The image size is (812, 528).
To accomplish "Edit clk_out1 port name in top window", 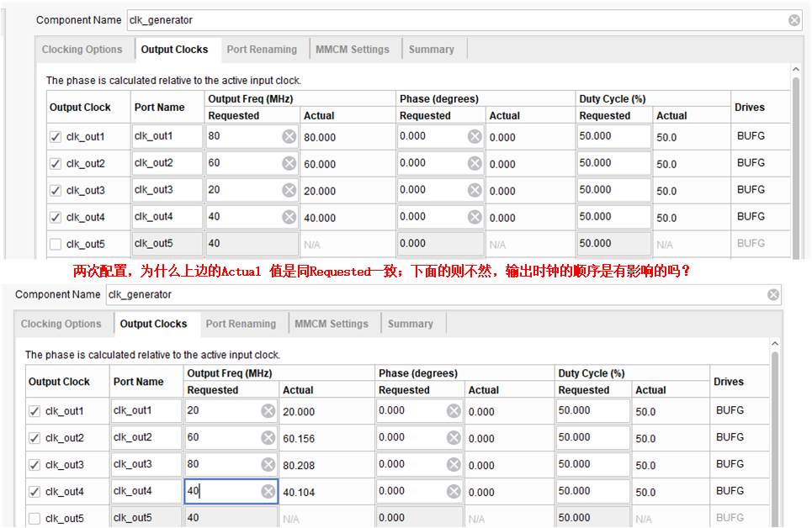I will click(167, 137).
